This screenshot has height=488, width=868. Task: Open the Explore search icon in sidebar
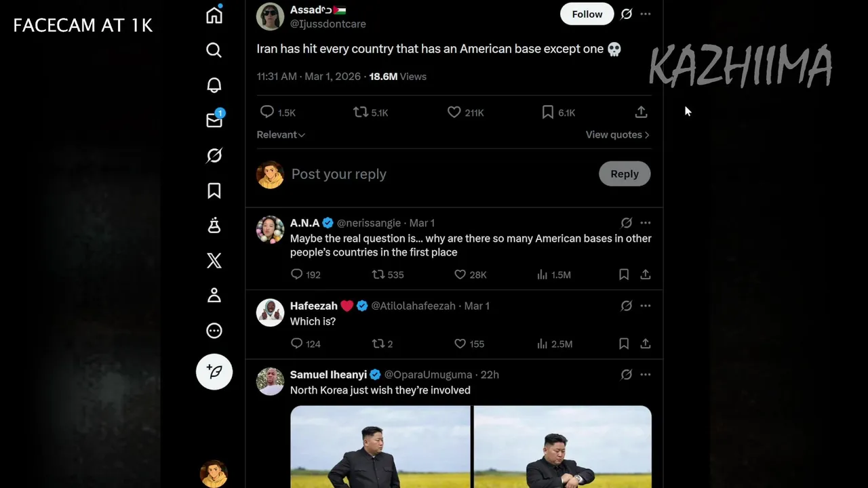coord(214,50)
